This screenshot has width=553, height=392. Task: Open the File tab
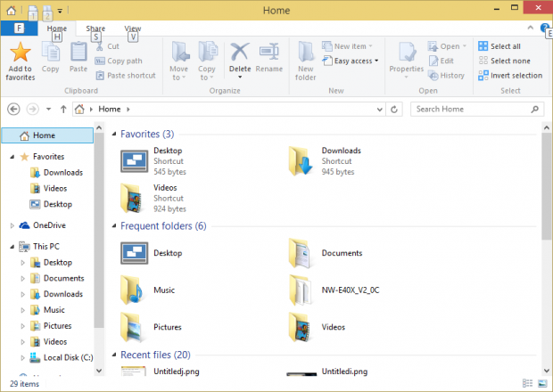[19, 29]
